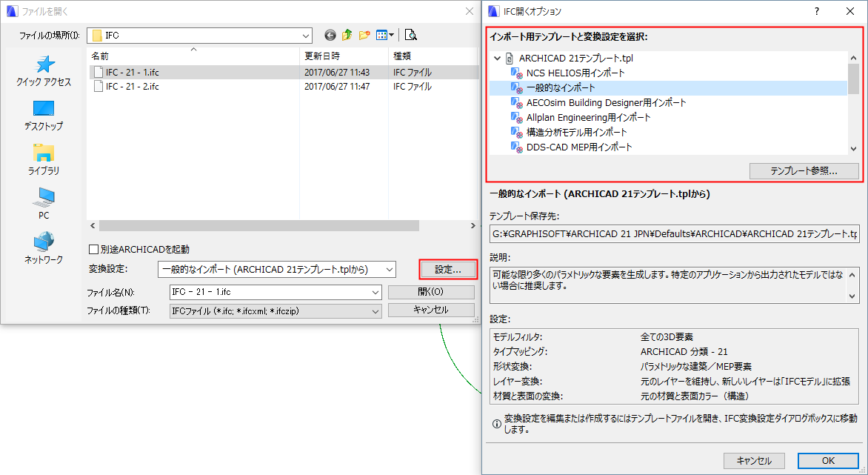868x475 pixels.
Task: Click the file list right scroll arrow
Action: (x=473, y=226)
